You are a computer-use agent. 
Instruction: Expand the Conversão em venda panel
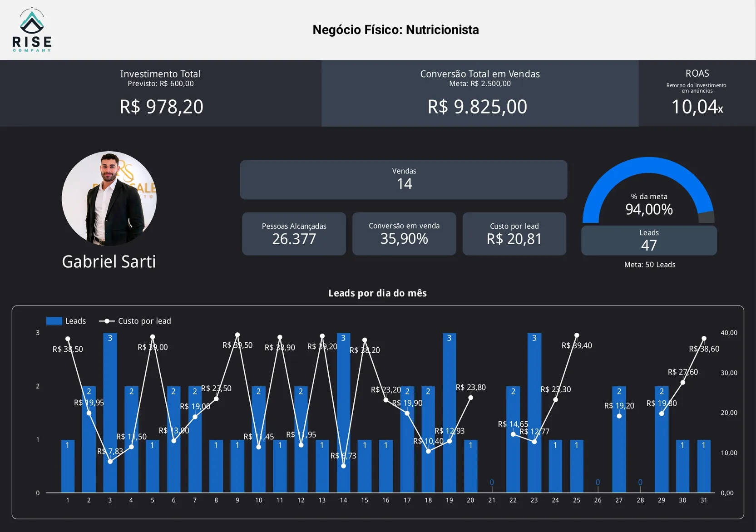click(404, 233)
